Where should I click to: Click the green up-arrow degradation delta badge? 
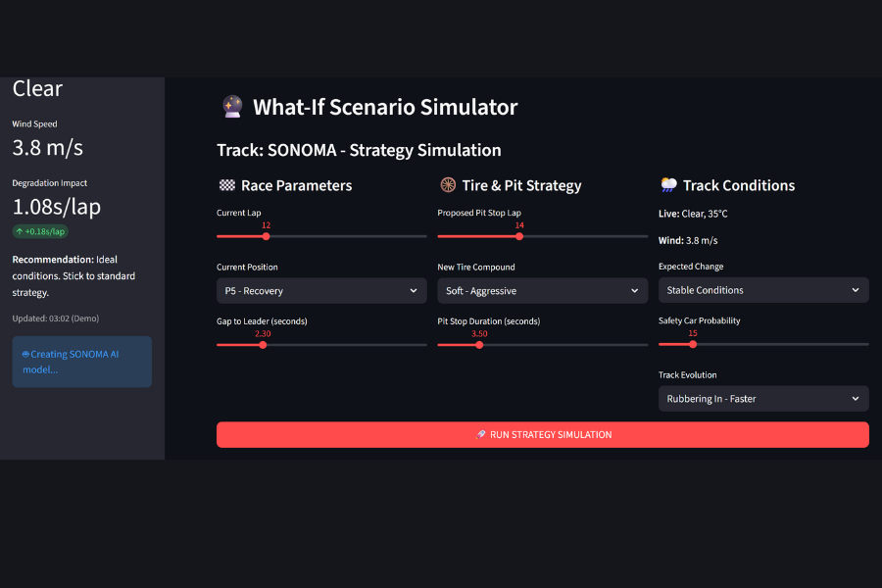click(40, 231)
